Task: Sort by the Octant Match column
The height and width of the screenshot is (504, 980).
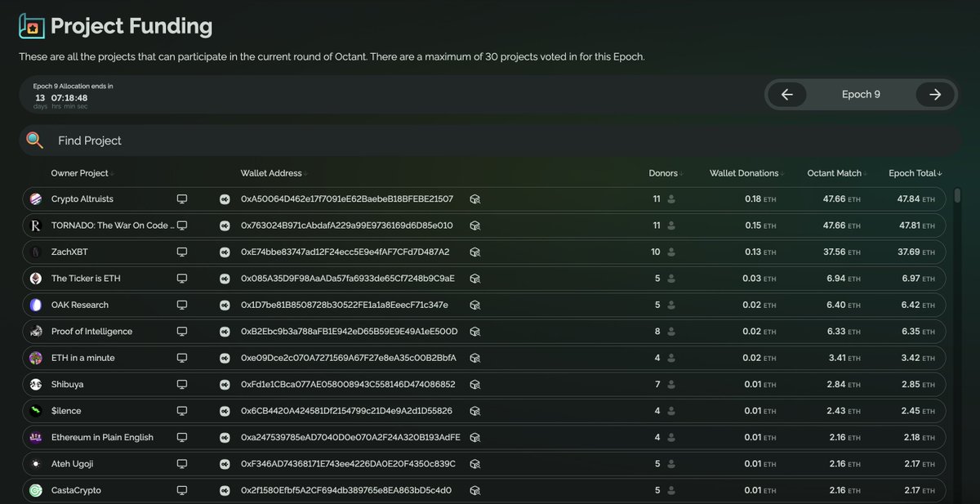Action: [836, 173]
